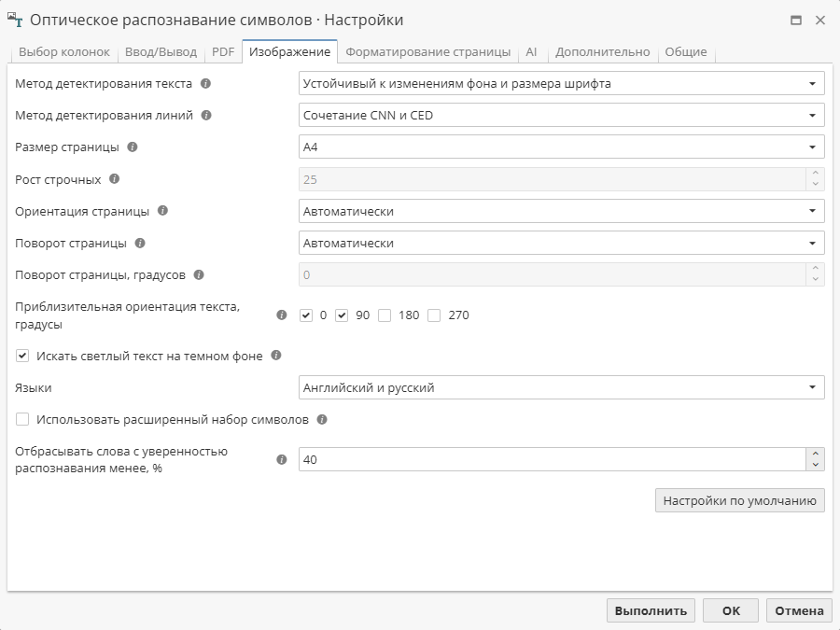
Task: Click the info icon beside Метод детектирования линий
Action: click(x=205, y=115)
